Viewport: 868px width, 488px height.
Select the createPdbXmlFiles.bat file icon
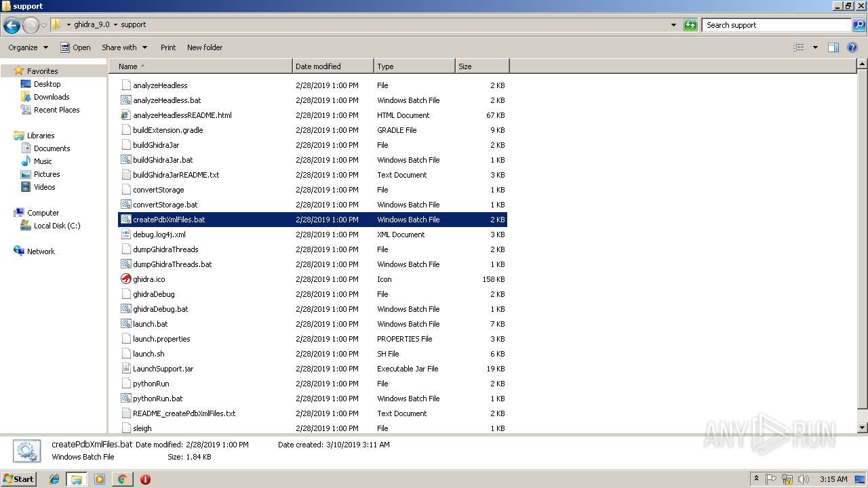[125, 220]
